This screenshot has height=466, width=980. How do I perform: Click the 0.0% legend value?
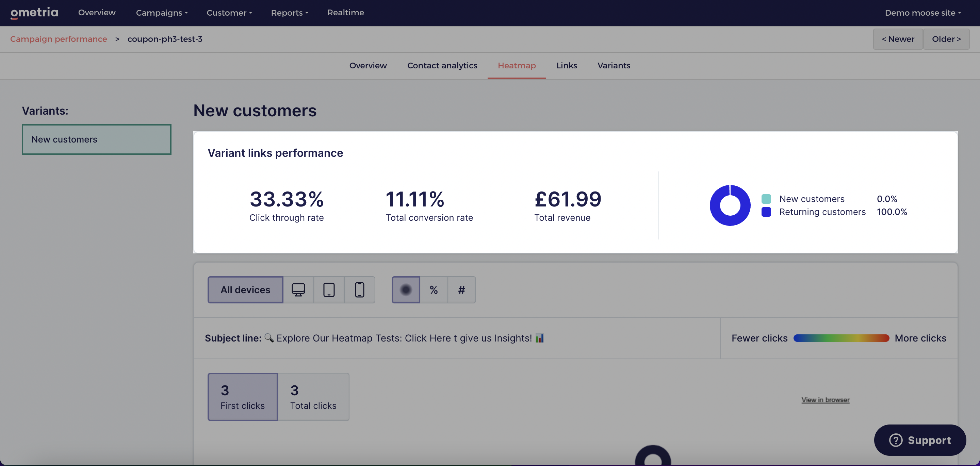pyautogui.click(x=887, y=199)
